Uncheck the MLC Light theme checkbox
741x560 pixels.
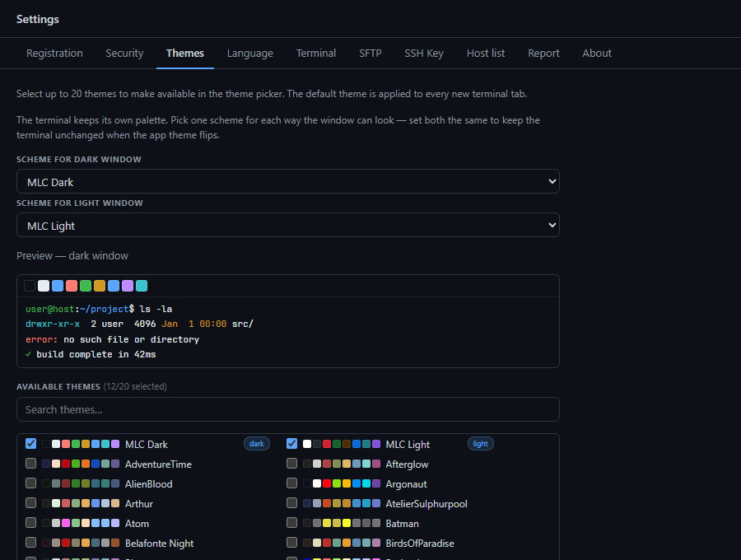pyautogui.click(x=291, y=444)
